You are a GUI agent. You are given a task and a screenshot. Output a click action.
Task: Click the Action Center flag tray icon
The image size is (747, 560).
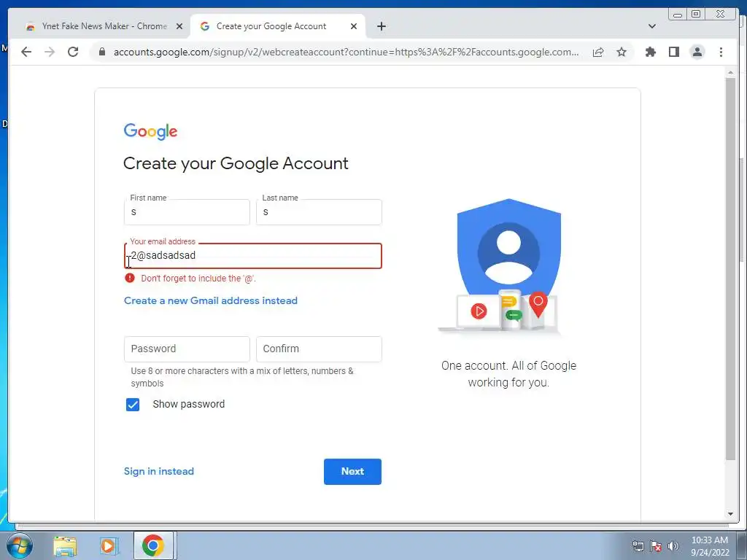656,546
